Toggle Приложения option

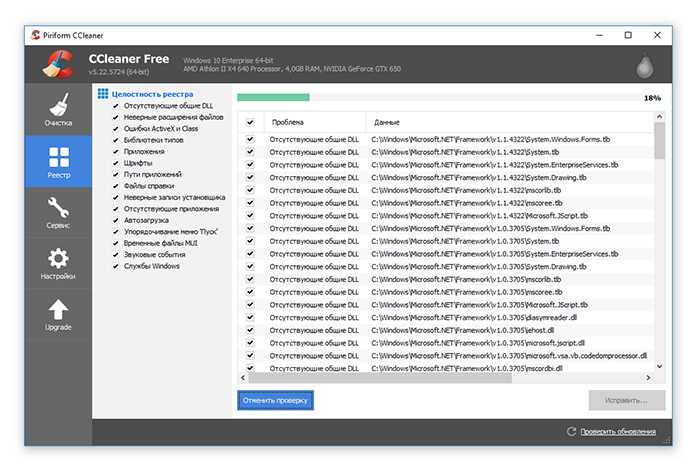pos(116,152)
